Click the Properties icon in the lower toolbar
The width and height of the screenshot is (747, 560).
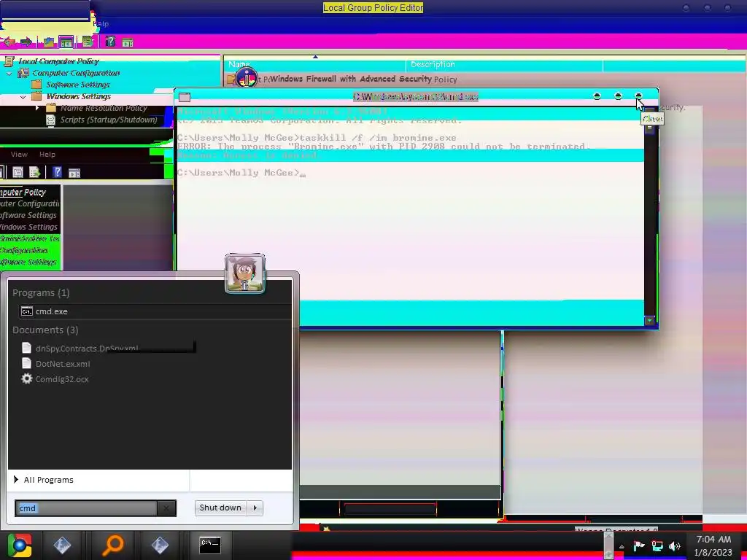click(x=18, y=172)
